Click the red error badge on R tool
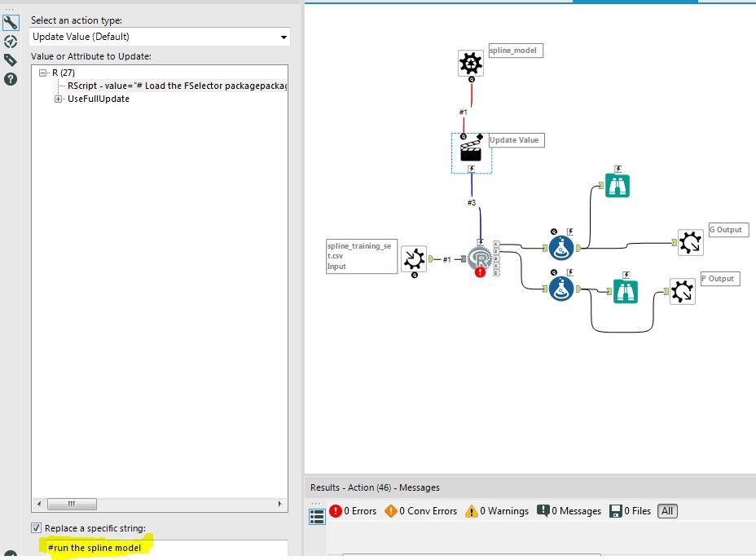This screenshot has height=560, width=756. (x=480, y=272)
